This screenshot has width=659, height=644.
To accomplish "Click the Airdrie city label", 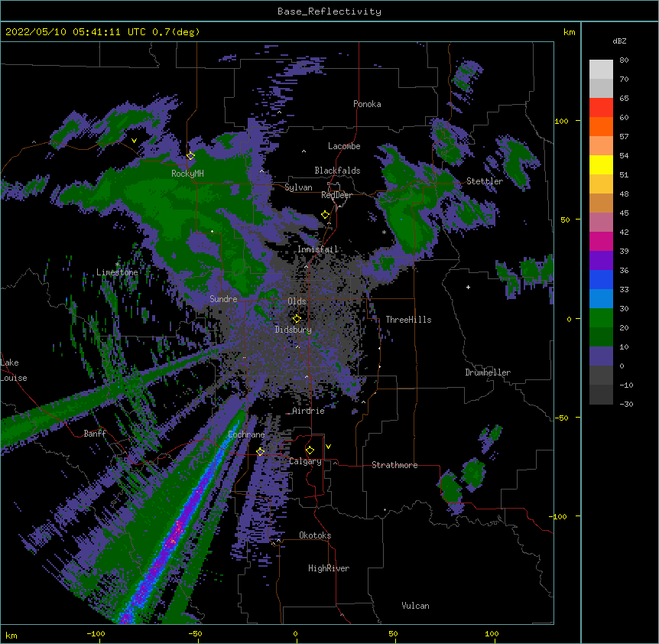I will pos(308,411).
